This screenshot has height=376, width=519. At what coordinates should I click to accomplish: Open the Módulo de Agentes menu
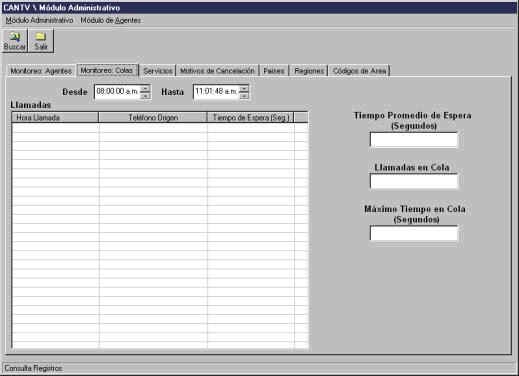coord(110,21)
